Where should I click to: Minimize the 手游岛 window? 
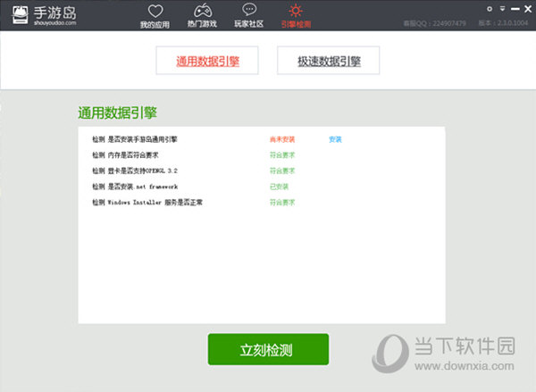point(515,9)
